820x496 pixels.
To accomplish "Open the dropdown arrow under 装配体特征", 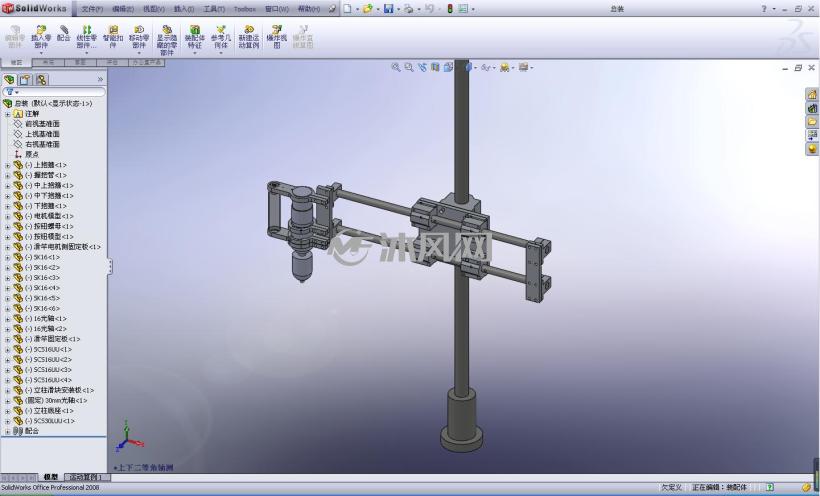I will (x=195, y=53).
